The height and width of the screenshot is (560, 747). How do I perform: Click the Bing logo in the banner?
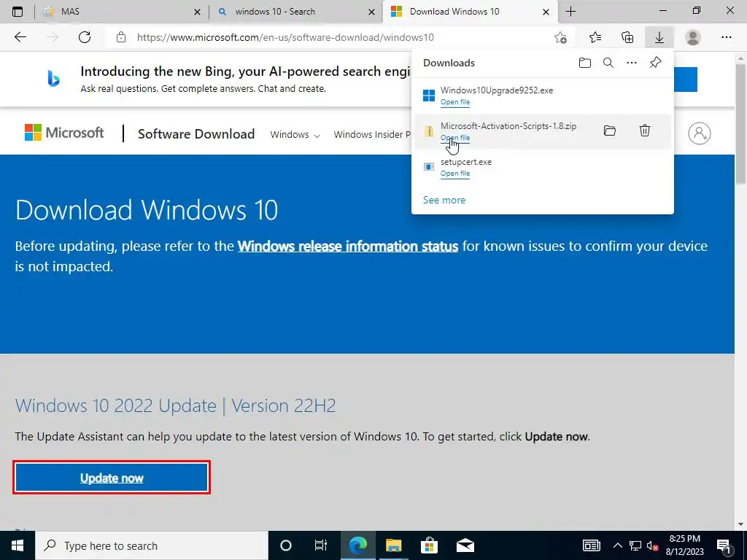[53, 79]
